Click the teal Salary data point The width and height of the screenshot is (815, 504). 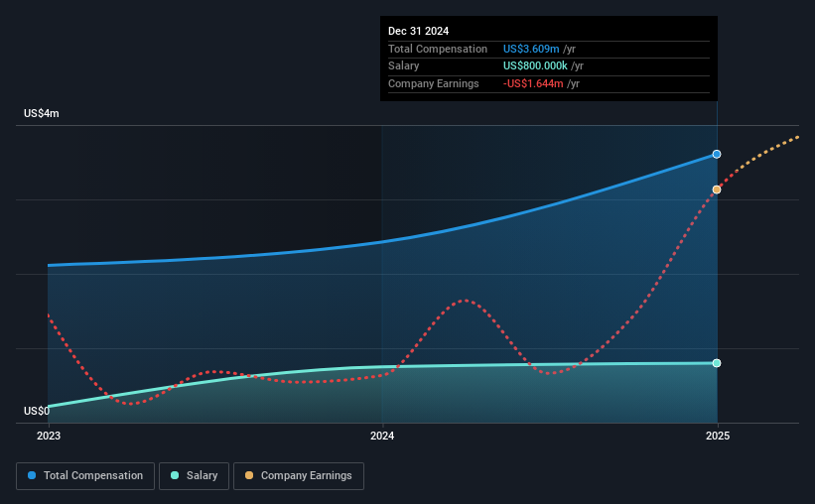click(717, 363)
